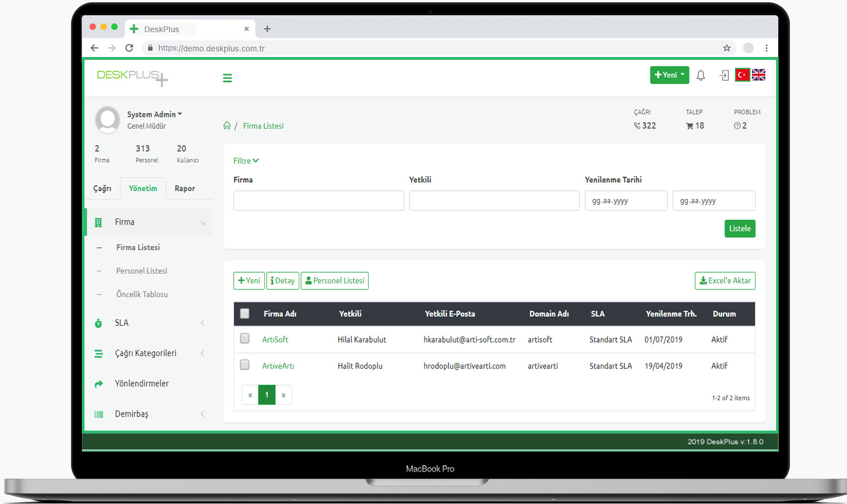Open the green Yeni dropdown button
The height and width of the screenshot is (504, 847).
click(670, 74)
